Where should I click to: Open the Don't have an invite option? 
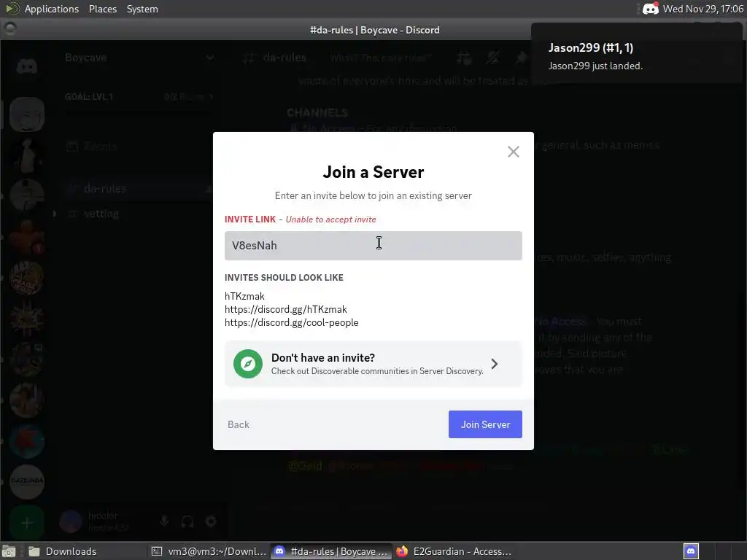[x=373, y=364]
